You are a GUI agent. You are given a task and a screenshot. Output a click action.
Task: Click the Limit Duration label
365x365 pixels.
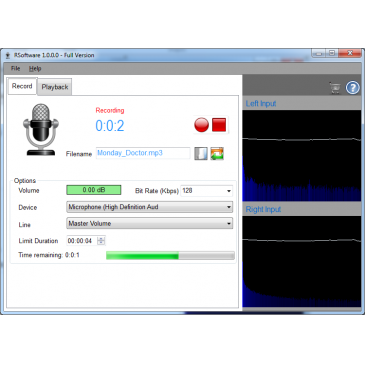click(38, 241)
